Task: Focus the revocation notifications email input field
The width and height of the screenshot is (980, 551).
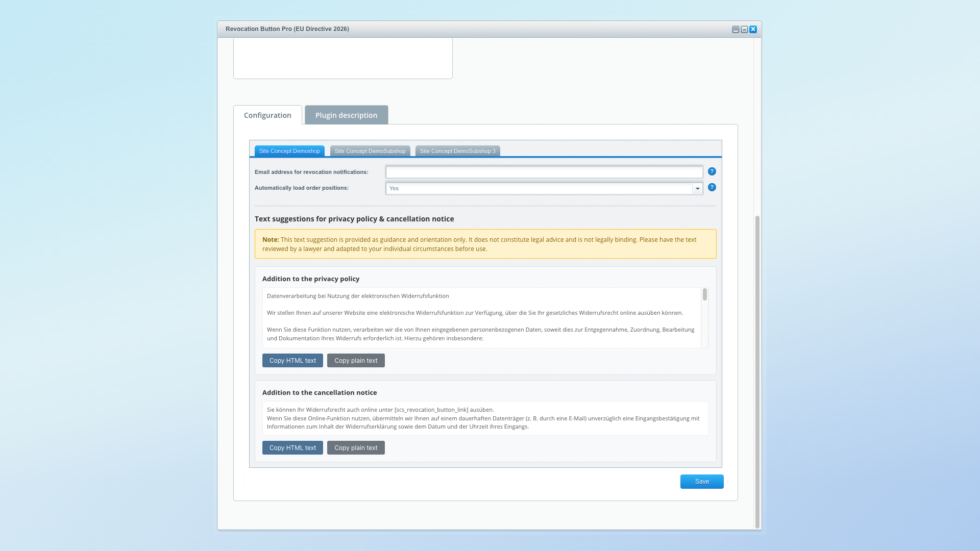Action: coord(544,172)
